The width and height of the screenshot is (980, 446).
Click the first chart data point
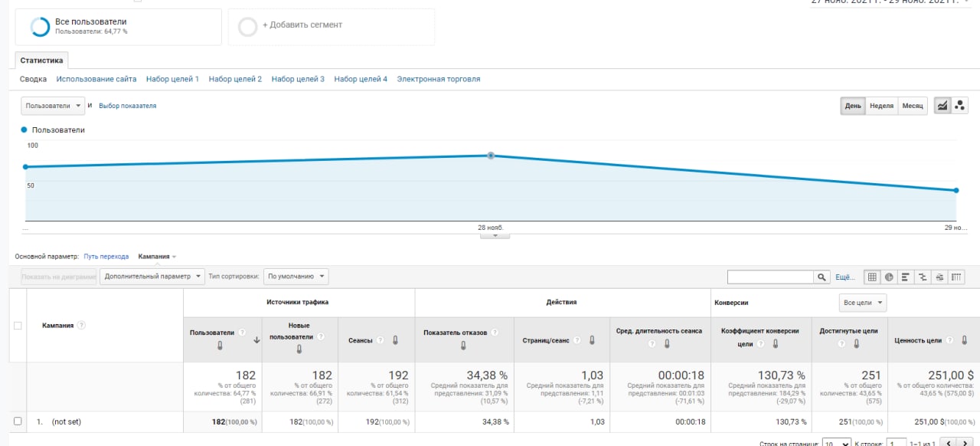26,166
